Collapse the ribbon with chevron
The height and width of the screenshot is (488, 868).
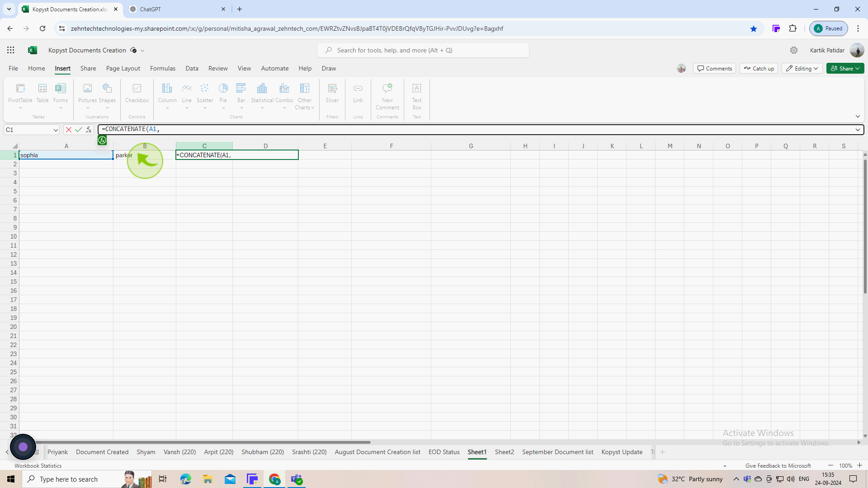click(x=858, y=117)
